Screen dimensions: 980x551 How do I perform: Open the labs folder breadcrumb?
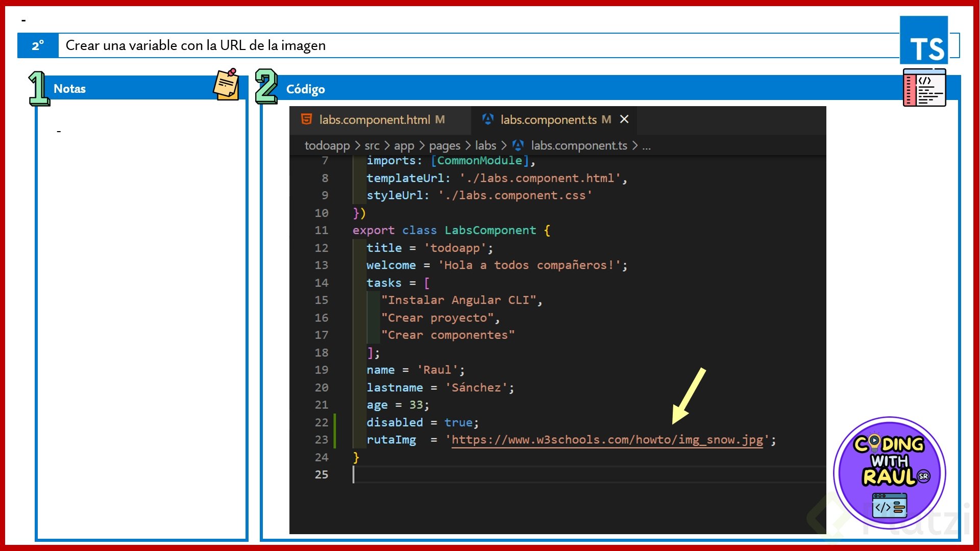click(x=485, y=146)
